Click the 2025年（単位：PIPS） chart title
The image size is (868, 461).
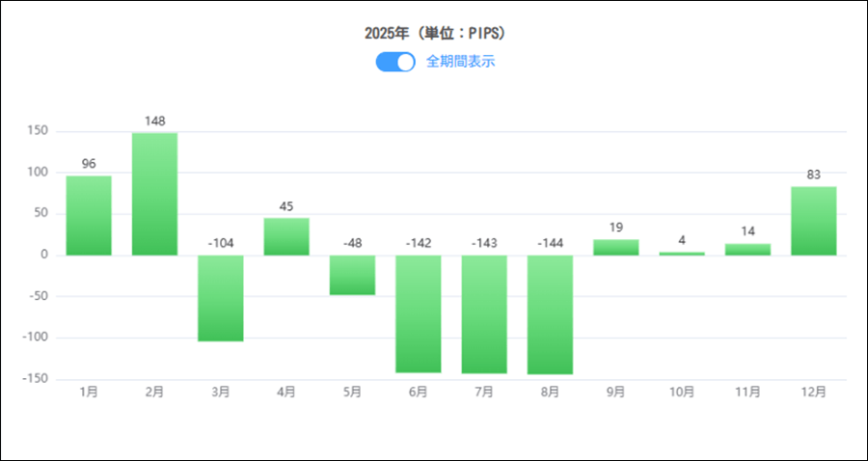(x=434, y=33)
